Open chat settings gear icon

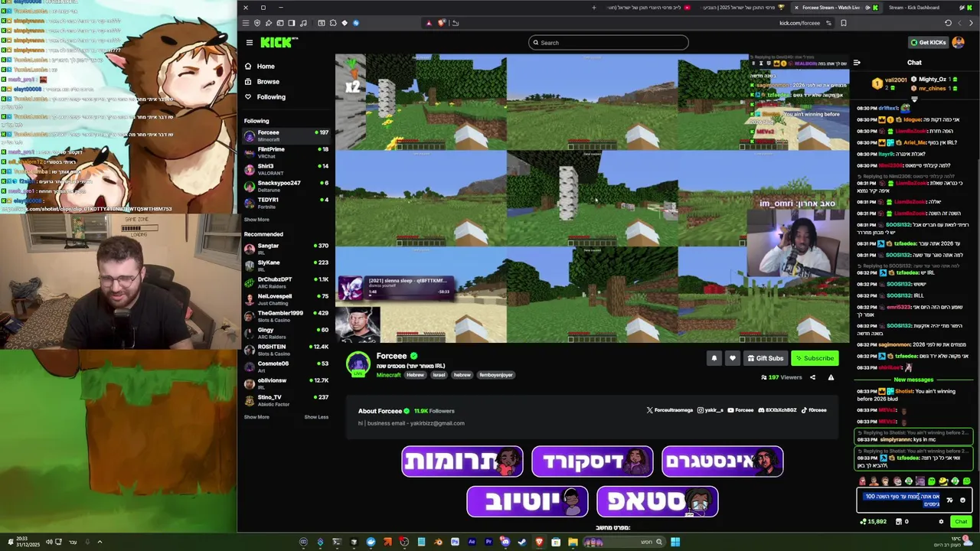coord(941,522)
